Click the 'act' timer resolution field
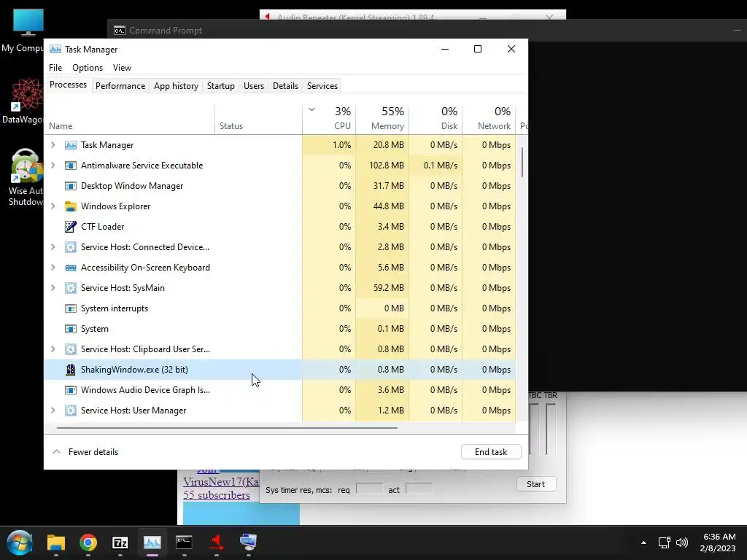Viewport: 747px width, 560px height. [x=419, y=489]
